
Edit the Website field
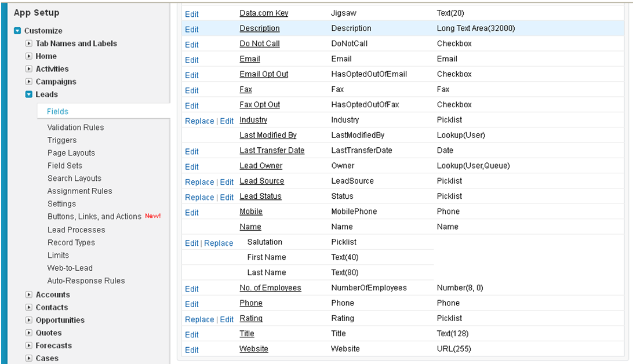pyautogui.click(x=192, y=350)
